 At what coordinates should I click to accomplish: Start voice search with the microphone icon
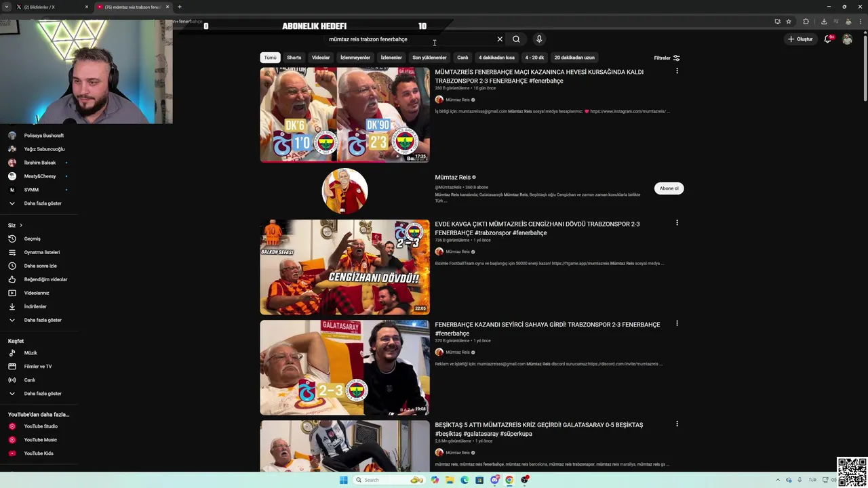coord(539,39)
